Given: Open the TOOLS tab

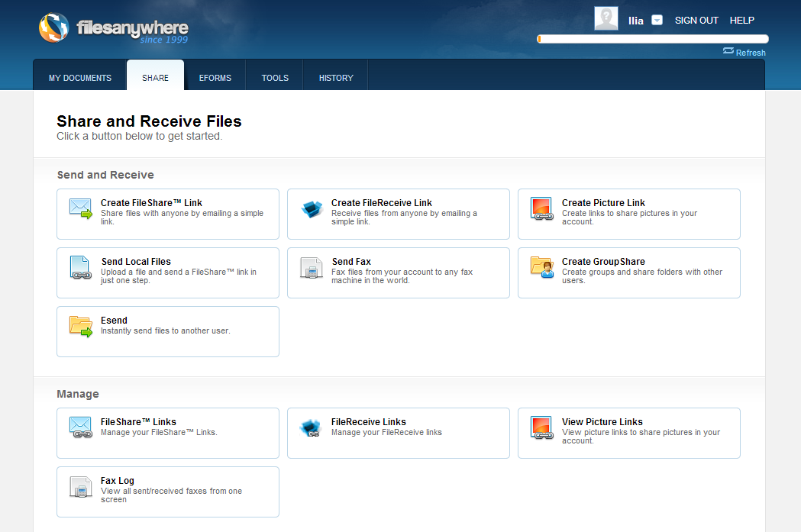Looking at the screenshot, I should click(275, 78).
